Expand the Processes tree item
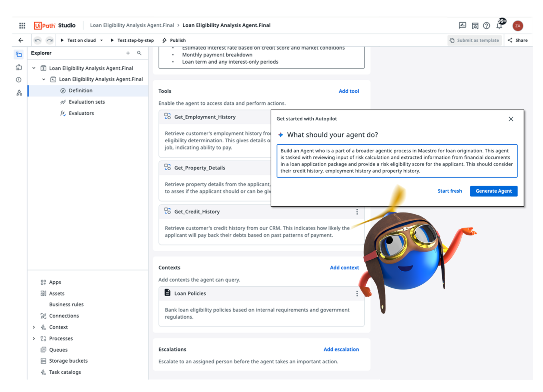The width and height of the screenshot is (543, 392). [34, 338]
